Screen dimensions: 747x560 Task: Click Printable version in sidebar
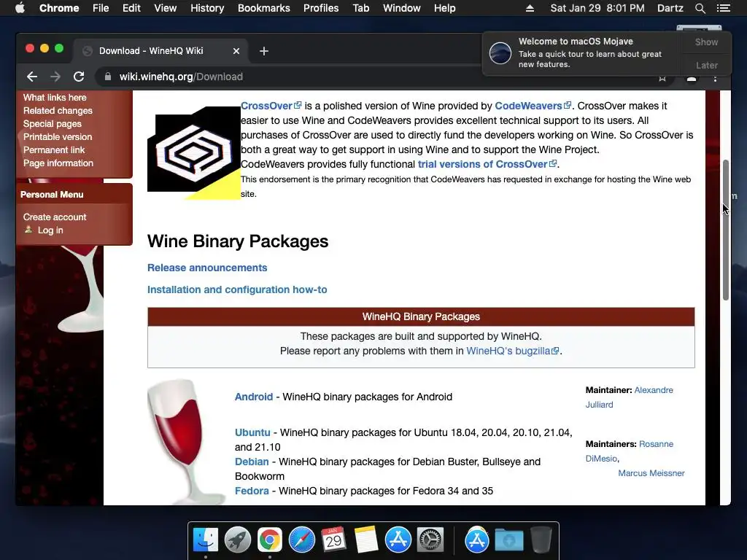[58, 136]
